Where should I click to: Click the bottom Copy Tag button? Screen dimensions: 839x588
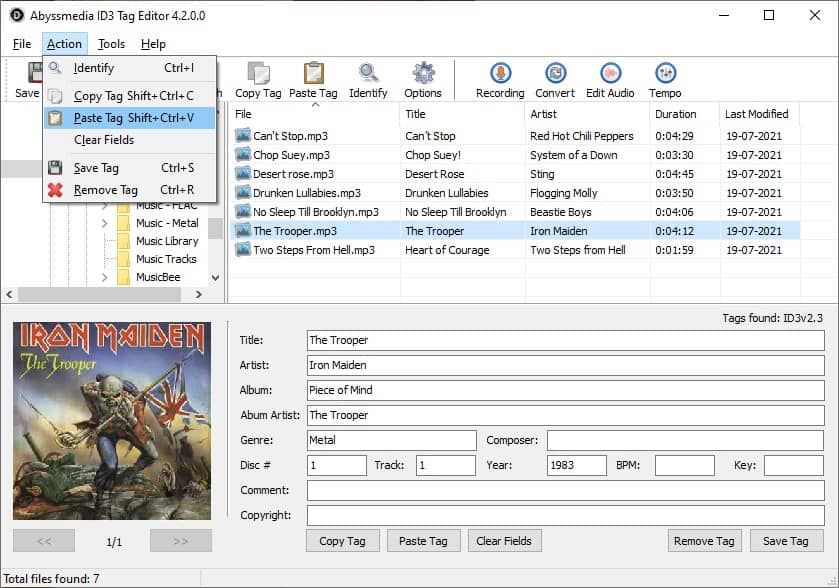pos(342,541)
